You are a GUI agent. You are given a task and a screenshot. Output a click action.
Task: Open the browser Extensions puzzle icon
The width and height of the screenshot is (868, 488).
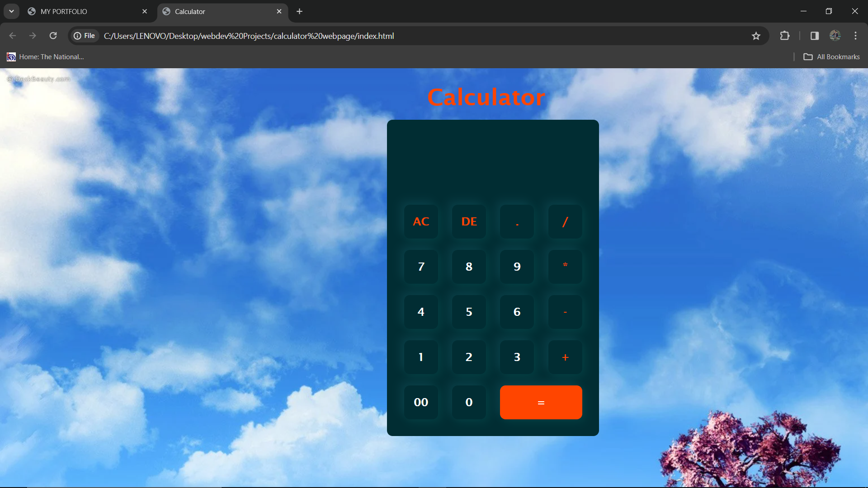(x=785, y=36)
